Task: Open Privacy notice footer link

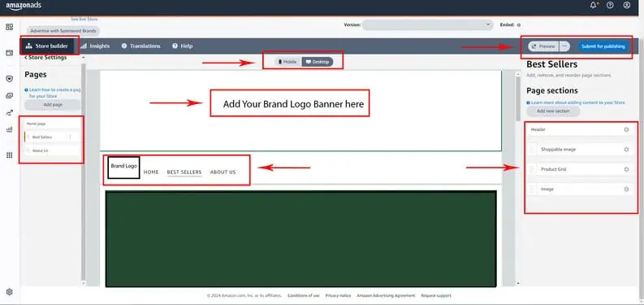Action: click(x=338, y=295)
